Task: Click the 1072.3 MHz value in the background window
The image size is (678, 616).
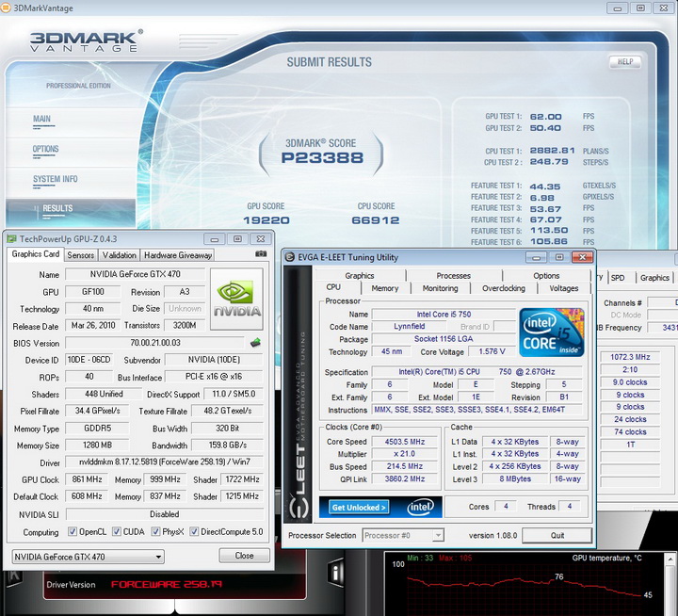Action: [x=630, y=357]
